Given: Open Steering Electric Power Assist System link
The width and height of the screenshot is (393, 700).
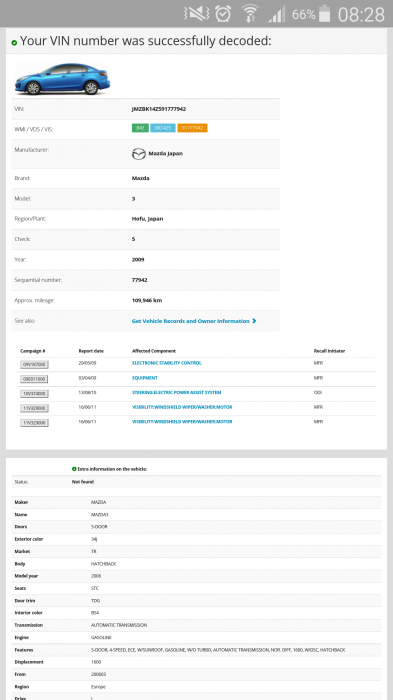Looking at the screenshot, I should [176, 392].
